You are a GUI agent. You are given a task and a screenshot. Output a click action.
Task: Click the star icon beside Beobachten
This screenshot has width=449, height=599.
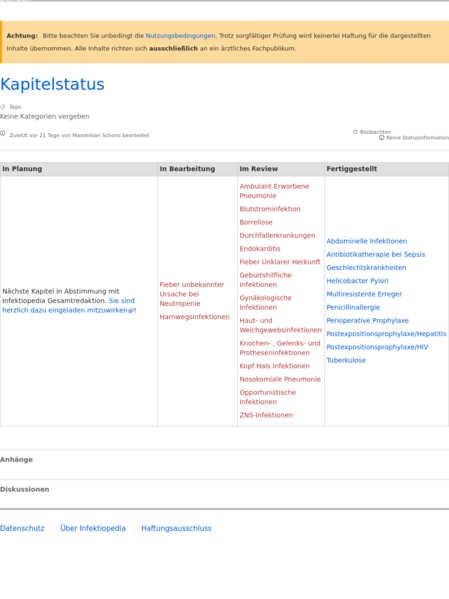click(355, 131)
